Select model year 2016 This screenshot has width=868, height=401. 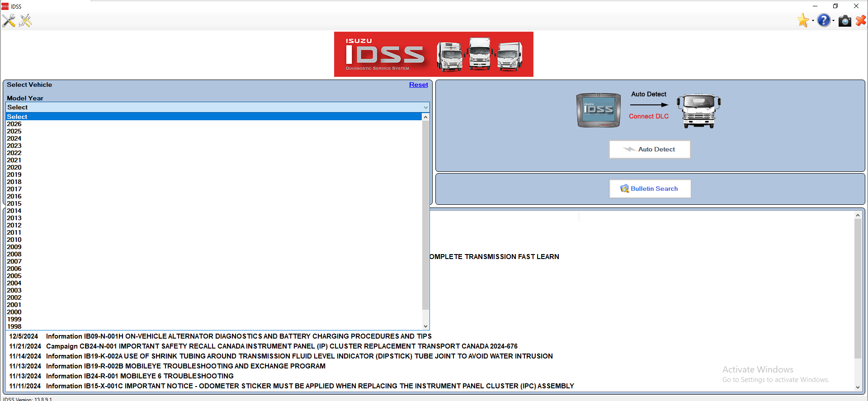click(214, 196)
